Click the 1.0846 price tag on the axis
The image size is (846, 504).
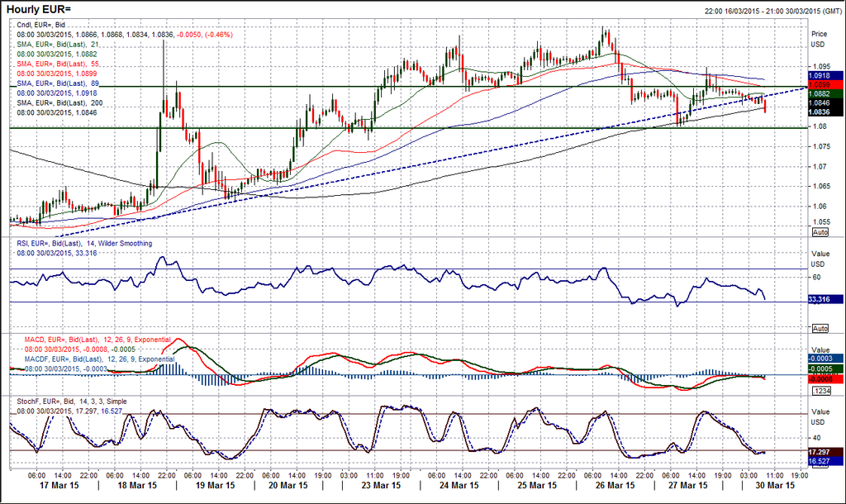pos(825,102)
